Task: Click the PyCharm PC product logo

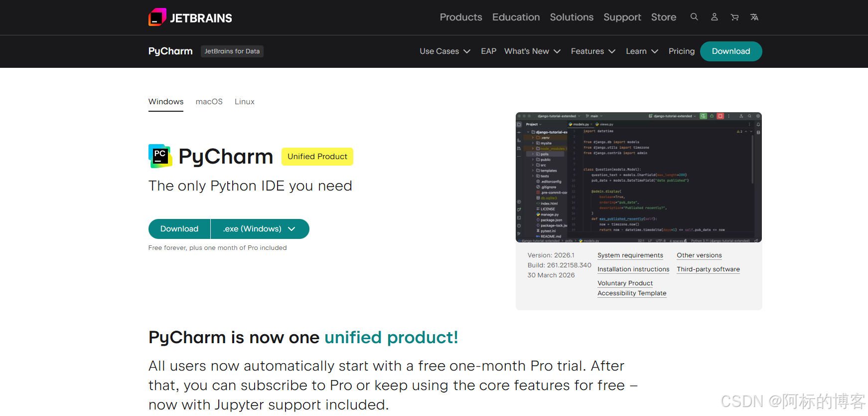Action: 160,156
